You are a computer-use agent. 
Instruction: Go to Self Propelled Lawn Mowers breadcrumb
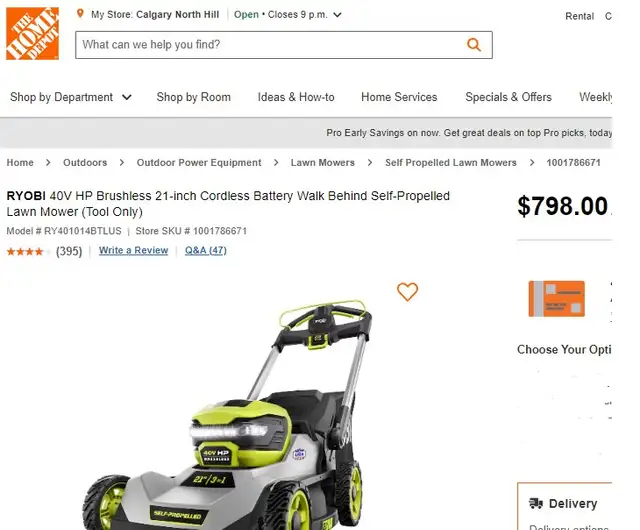(451, 163)
